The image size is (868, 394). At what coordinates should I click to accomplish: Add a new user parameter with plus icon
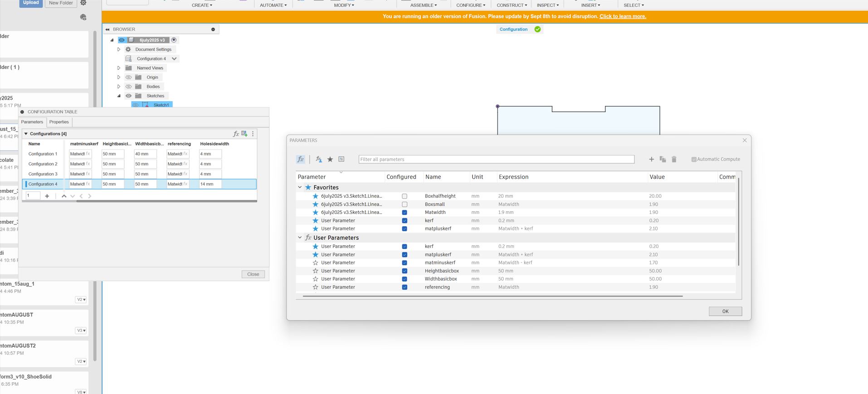651,159
